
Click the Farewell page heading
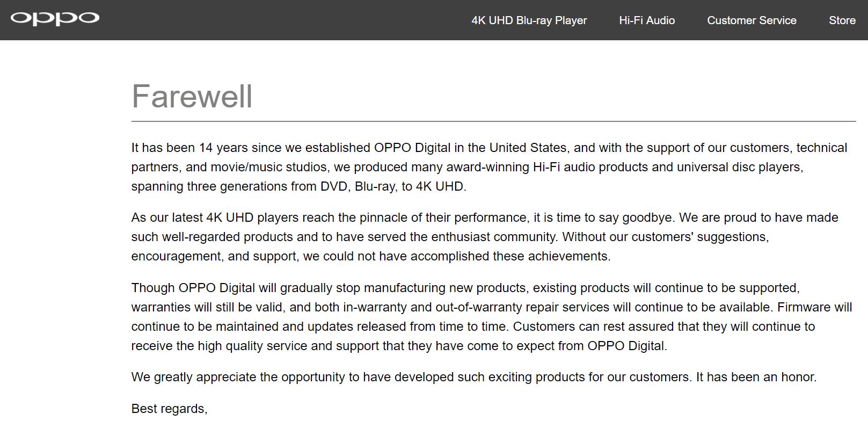[192, 96]
